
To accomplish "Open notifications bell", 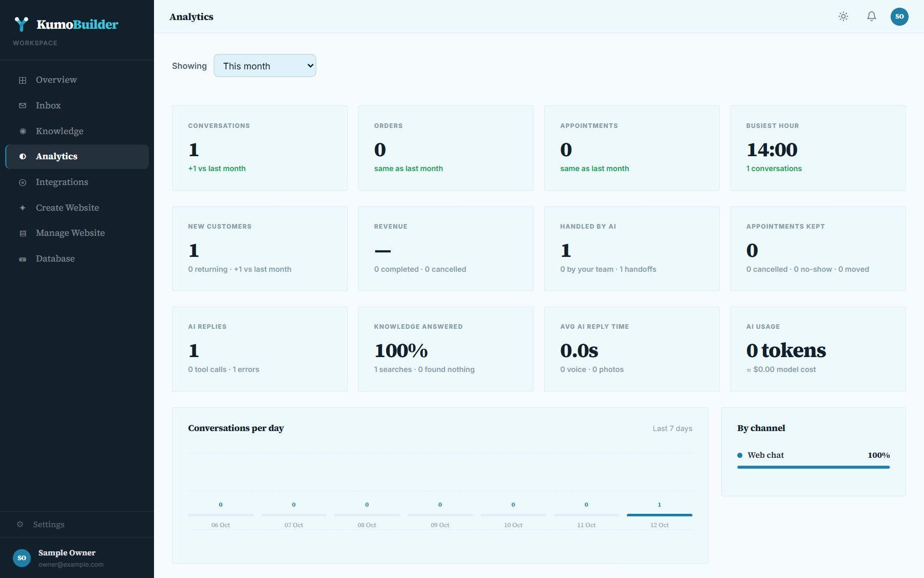I will click(x=872, y=16).
